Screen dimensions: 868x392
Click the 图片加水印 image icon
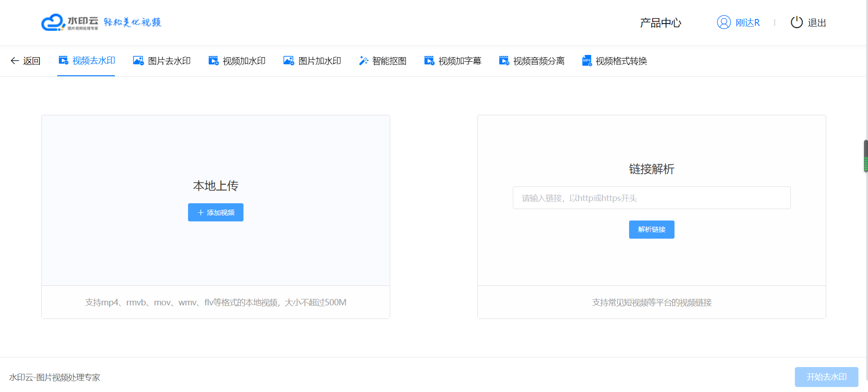point(288,61)
